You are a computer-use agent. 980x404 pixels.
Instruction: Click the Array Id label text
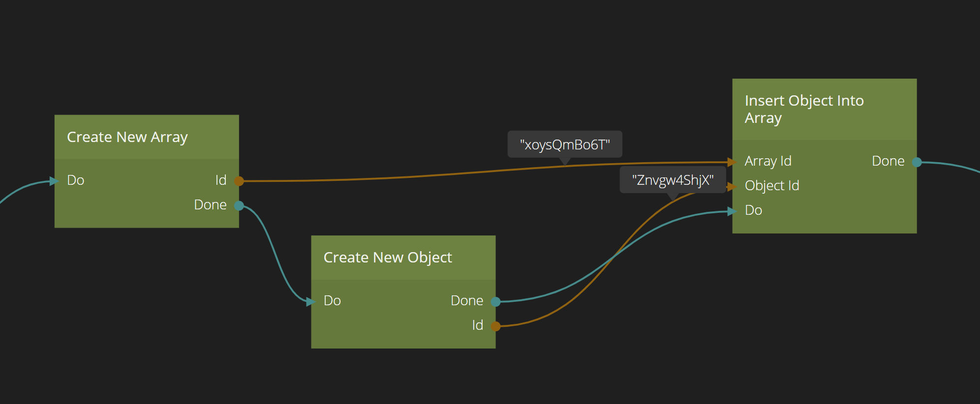coord(767,161)
